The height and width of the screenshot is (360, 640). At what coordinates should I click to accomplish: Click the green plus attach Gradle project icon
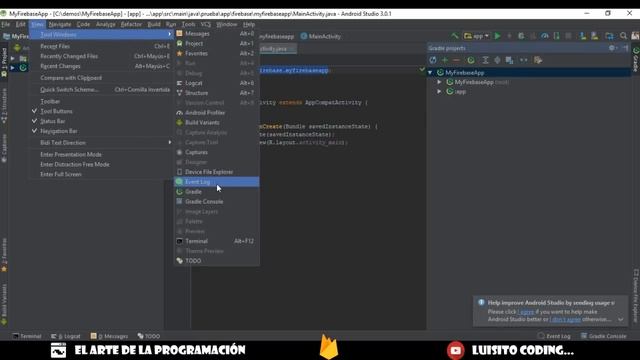(x=445, y=60)
